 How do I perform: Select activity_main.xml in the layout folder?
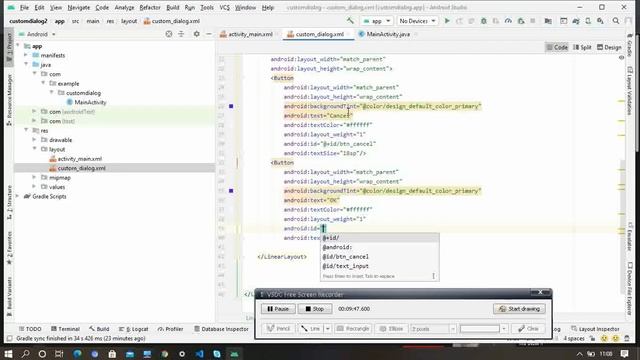[80, 159]
